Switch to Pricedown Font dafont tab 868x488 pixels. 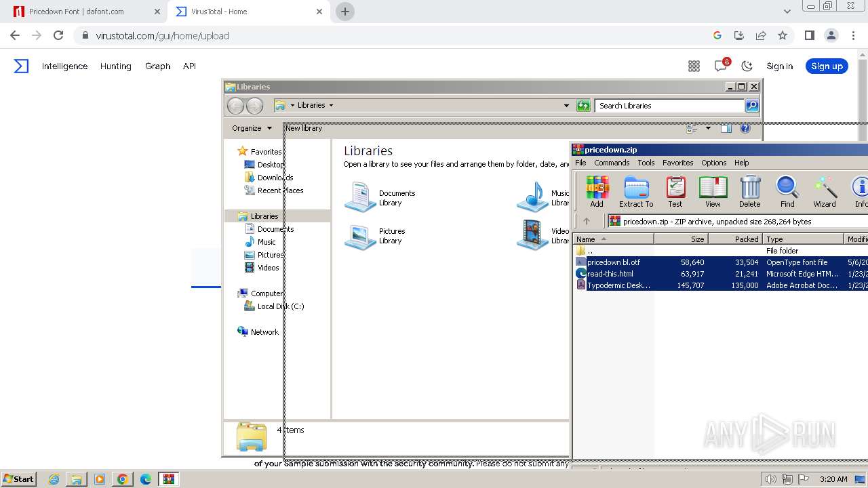point(87,12)
